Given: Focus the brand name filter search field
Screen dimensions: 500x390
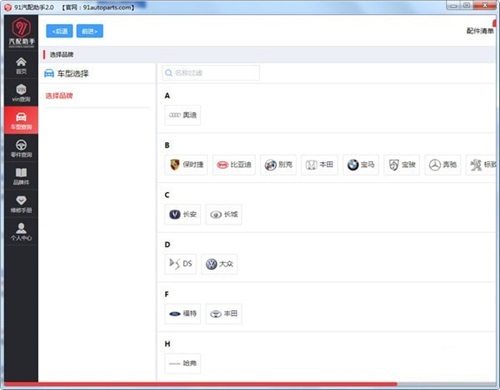Looking at the screenshot, I should click(211, 73).
